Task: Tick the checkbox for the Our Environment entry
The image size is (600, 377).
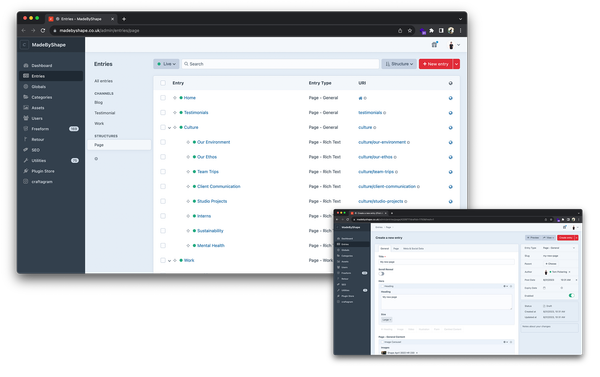Action: click(163, 142)
